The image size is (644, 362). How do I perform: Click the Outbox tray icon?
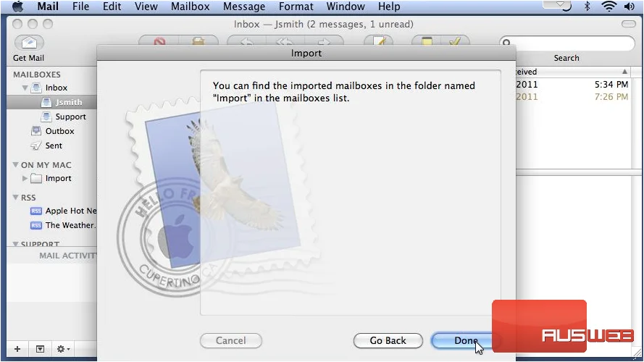pos(36,131)
